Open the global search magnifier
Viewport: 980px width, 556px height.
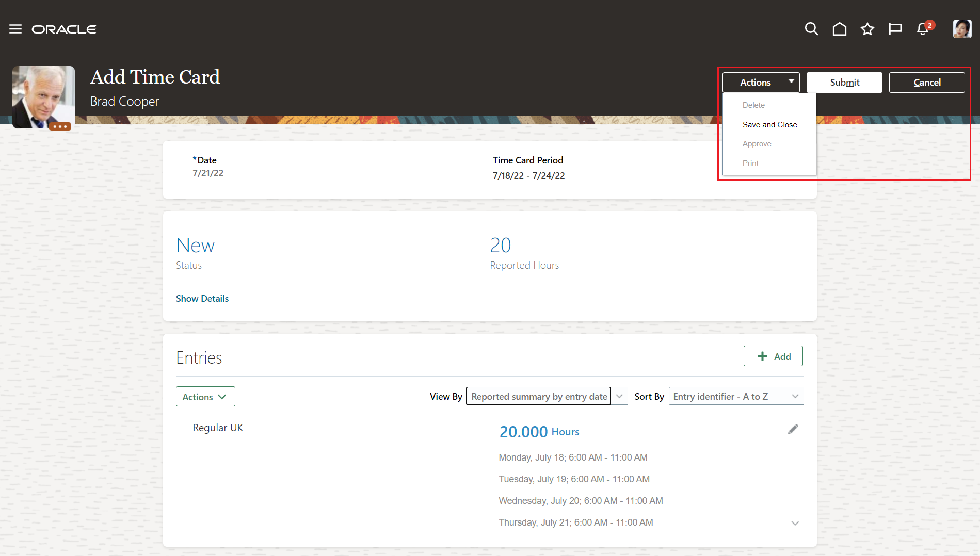[x=811, y=29]
